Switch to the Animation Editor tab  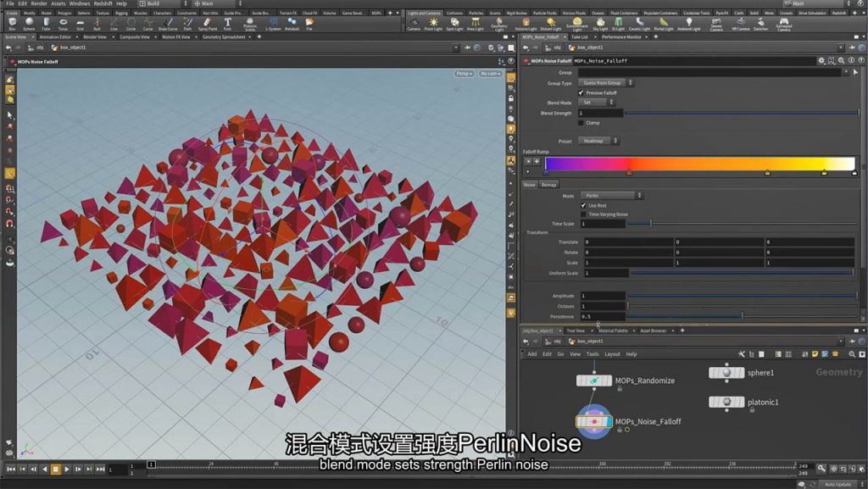pos(55,37)
